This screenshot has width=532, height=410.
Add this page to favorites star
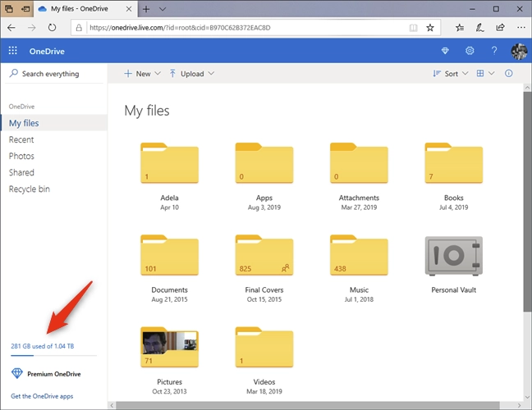point(430,28)
